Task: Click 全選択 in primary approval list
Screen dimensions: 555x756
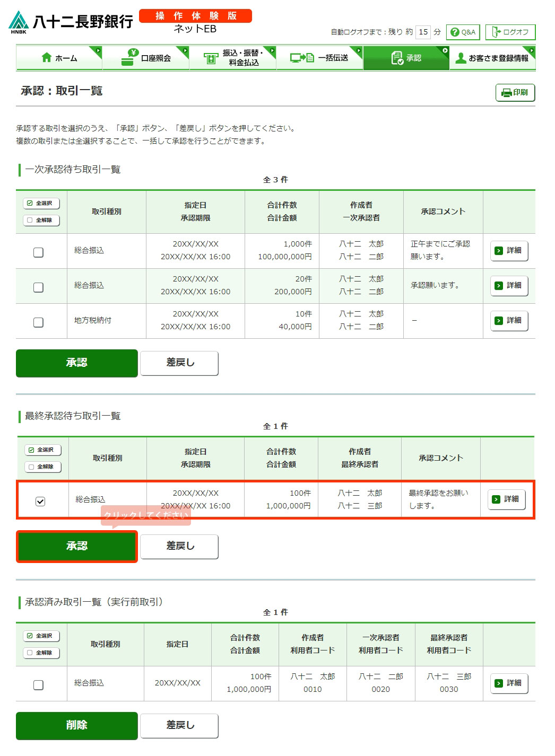Action: 41,204
